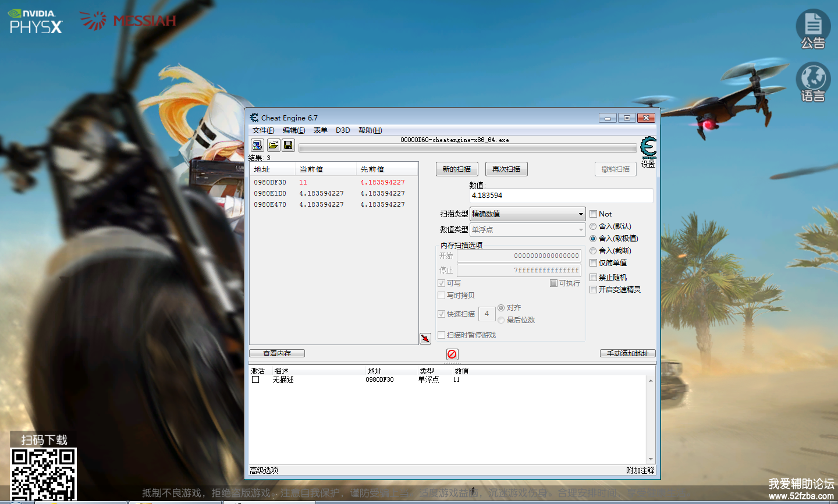This screenshot has height=504, width=838.
Task: Select 最后位数 last digits radio
Action: [501, 320]
